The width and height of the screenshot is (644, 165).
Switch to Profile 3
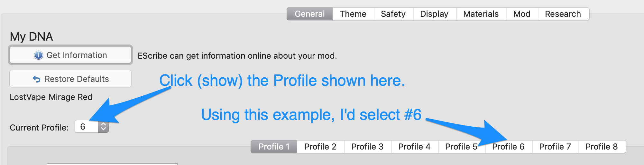click(367, 147)
